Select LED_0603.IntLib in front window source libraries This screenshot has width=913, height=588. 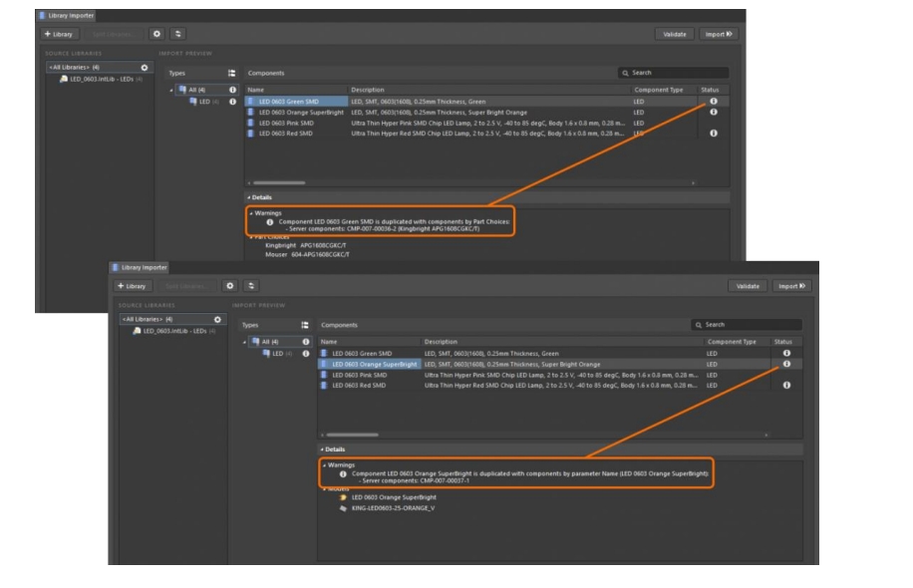174,331
